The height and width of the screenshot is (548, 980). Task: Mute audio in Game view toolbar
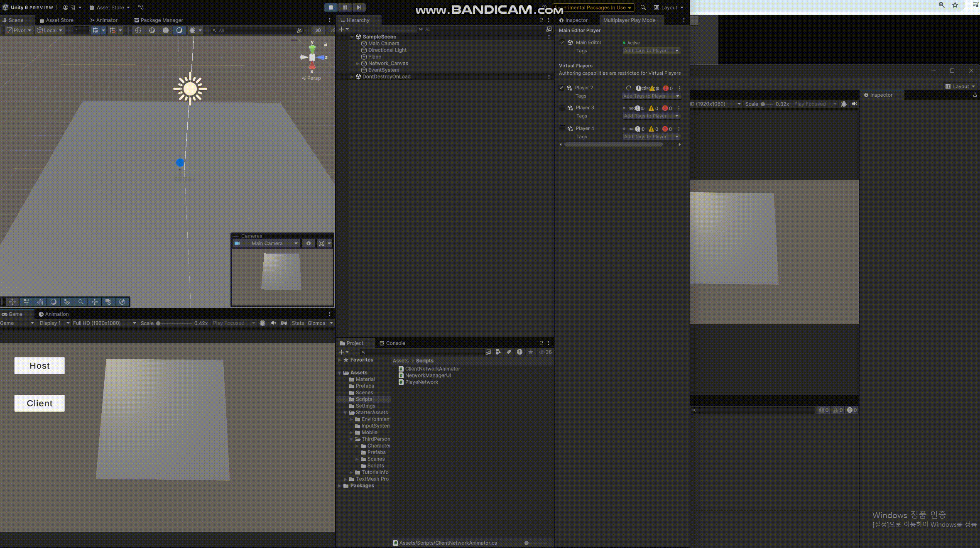tap(273, 323)
